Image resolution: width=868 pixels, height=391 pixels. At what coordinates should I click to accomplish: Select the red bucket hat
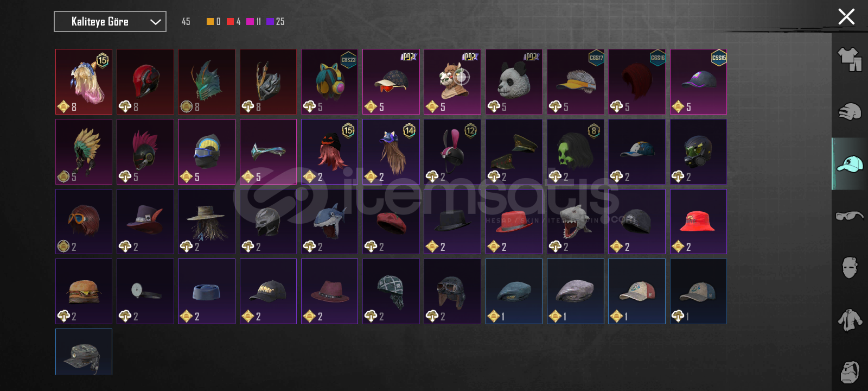coord(698,222)
